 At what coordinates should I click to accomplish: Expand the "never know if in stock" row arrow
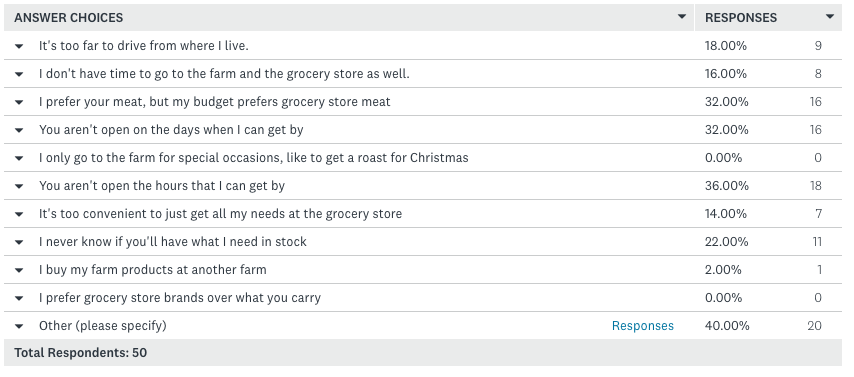(19, 242)
